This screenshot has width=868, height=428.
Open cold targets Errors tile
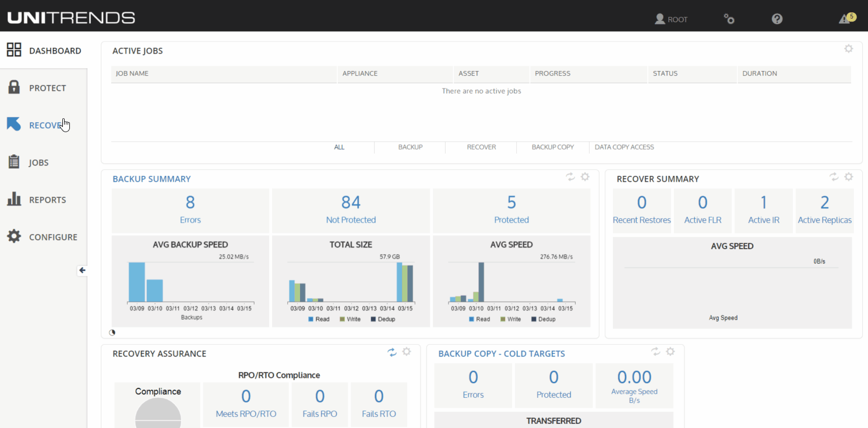pyautogui.click(x=473, y=385)
